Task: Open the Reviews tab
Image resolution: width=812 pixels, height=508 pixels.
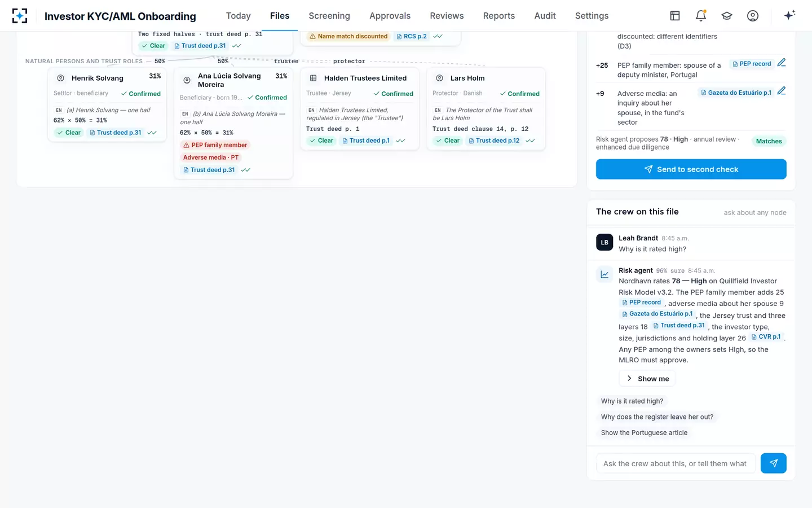Action: tap(447, 16)
